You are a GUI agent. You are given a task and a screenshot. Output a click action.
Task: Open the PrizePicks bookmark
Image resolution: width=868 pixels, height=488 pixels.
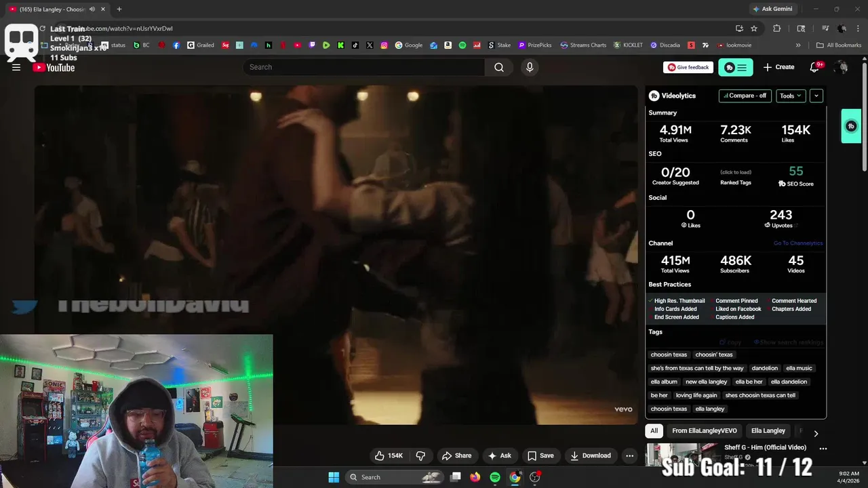535,45
